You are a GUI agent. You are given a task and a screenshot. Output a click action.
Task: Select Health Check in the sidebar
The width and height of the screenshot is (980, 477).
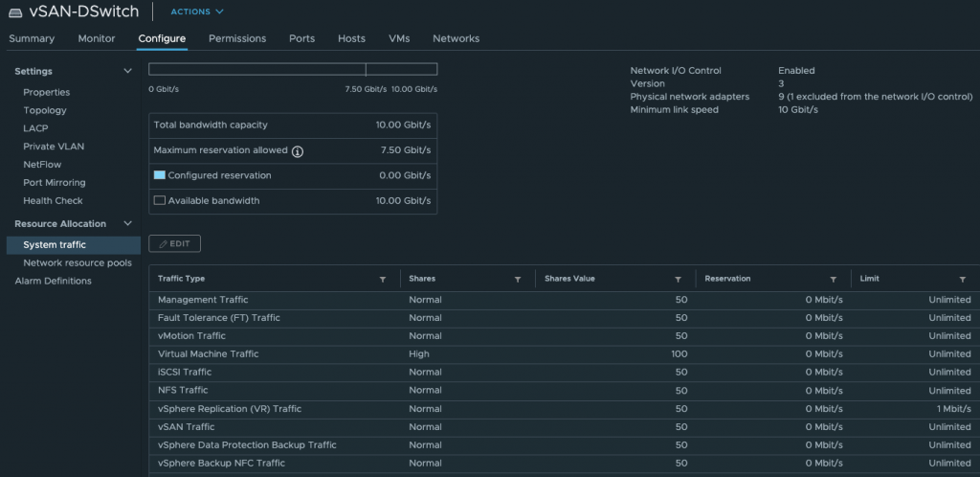pos(54,201)
